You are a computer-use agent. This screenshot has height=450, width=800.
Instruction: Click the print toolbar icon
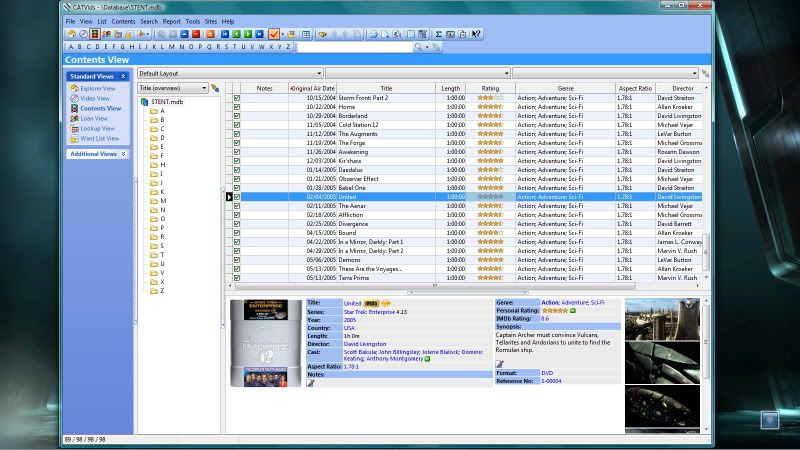coord(373,34)
